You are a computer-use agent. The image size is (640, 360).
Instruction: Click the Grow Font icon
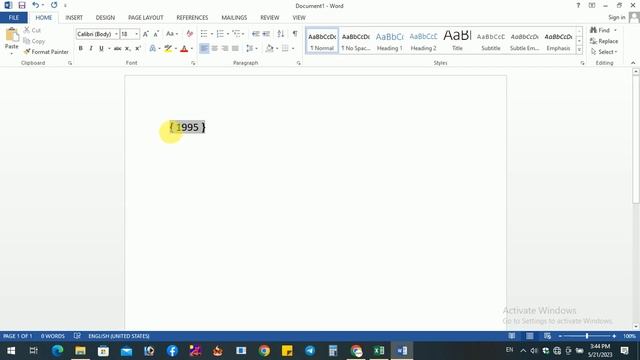146,34
